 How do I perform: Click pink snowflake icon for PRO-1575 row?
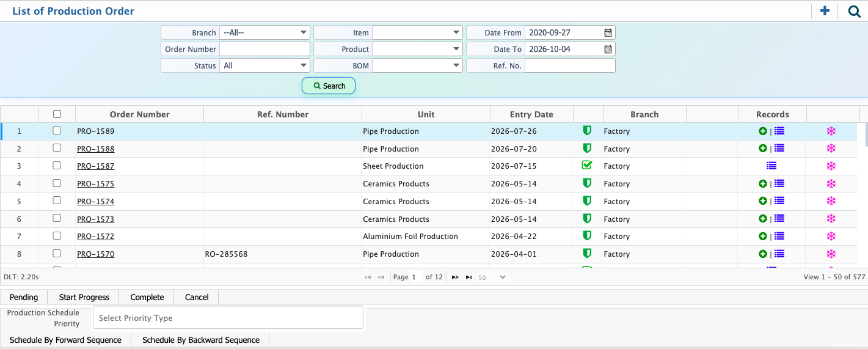pos(831,183)
